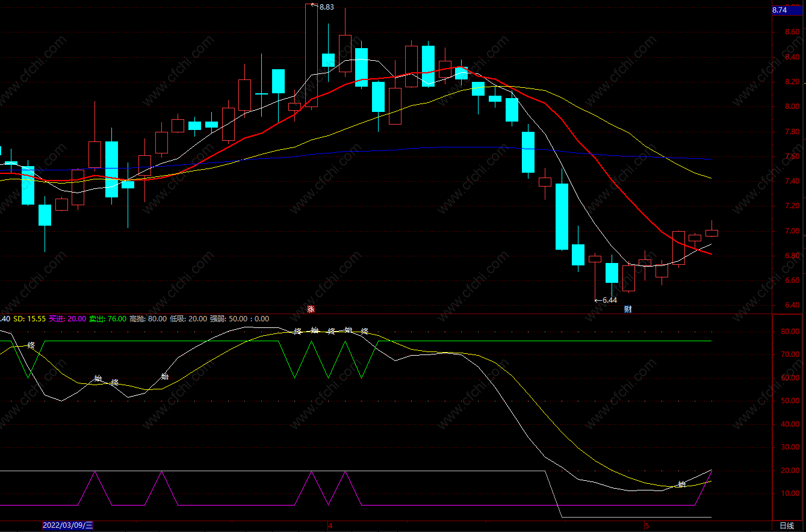The image size is (806, 532).
Task: Click the 7.40 price axis label
Action: (792, 181)
